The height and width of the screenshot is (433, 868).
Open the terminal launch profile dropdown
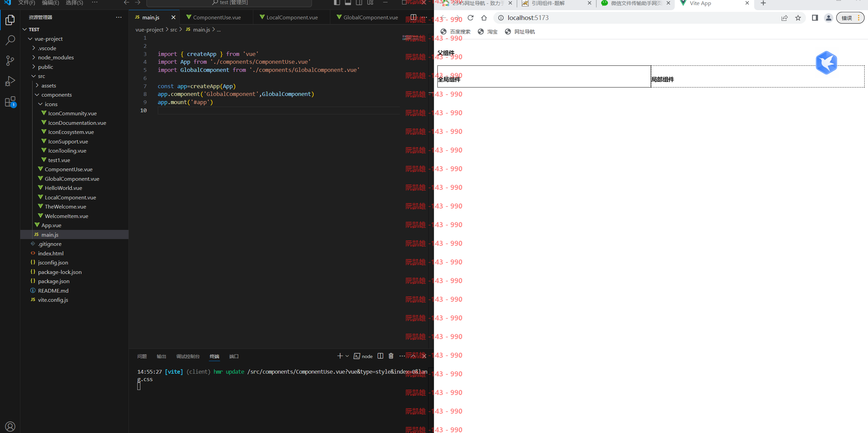pos(347,356)
